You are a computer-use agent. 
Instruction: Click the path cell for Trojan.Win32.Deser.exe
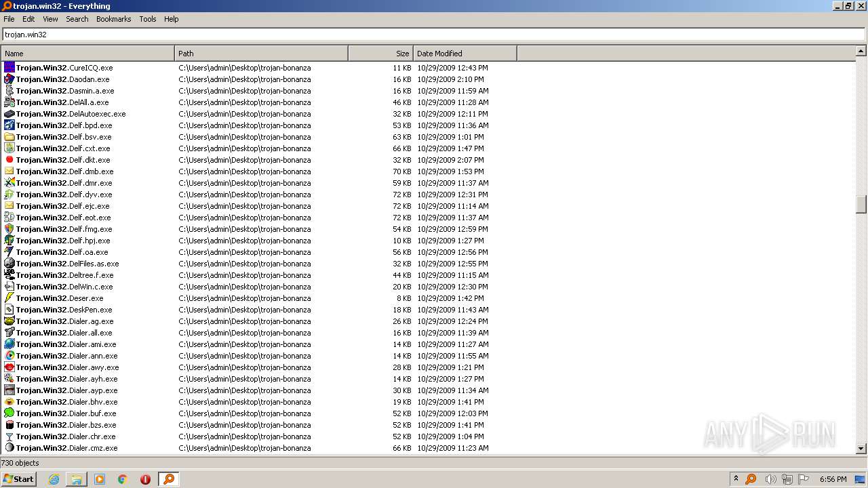pyautogui.click(x=261, y=298)
